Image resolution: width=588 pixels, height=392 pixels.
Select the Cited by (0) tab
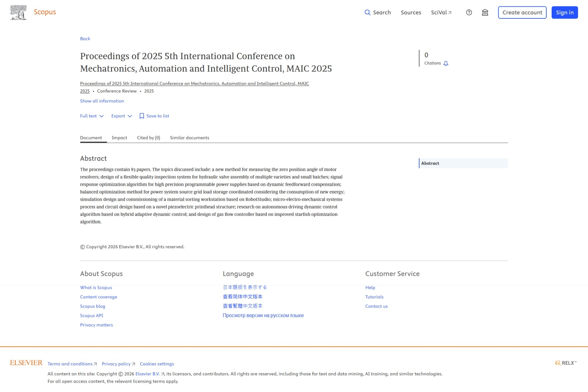click(x=148, y=138)
